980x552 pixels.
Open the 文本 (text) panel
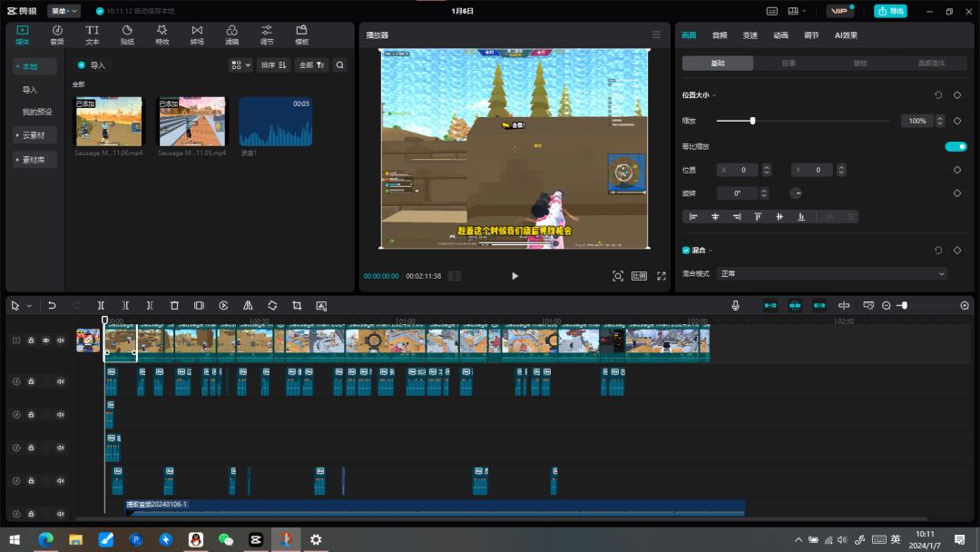coord(92,35)
